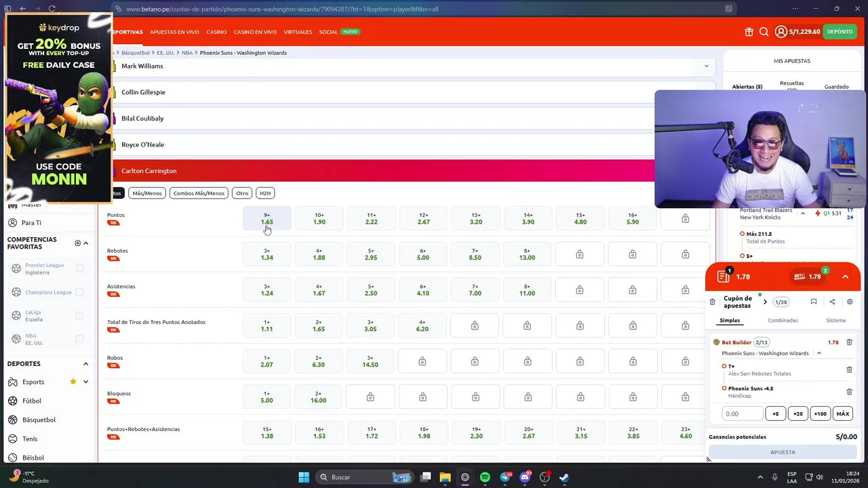The width and height of the screenshot is (868, 488).
Task: Select Rebotes 4+ odds 1.88
Action: pos(319,254)
